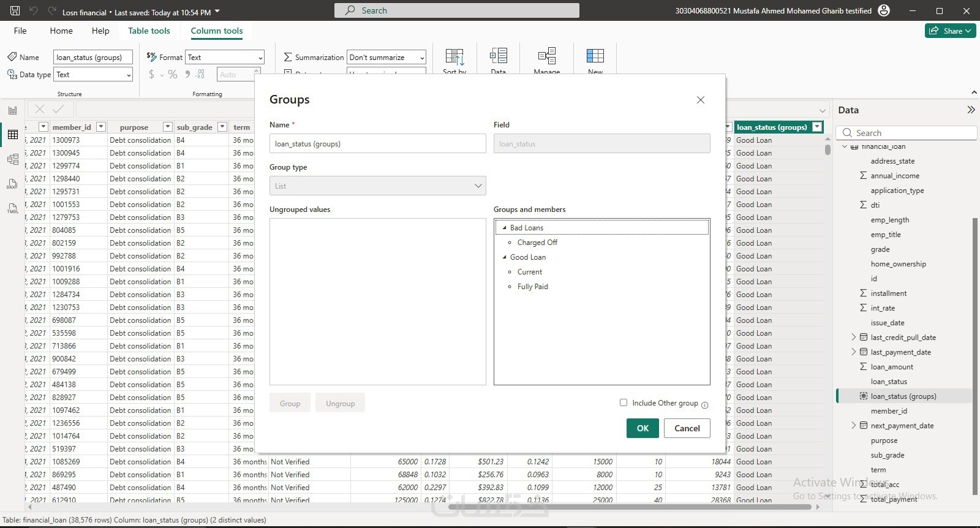Toggle Include Other group checkbox
Viewport: 980px width, 528px height.
click(x=624, y=402)
